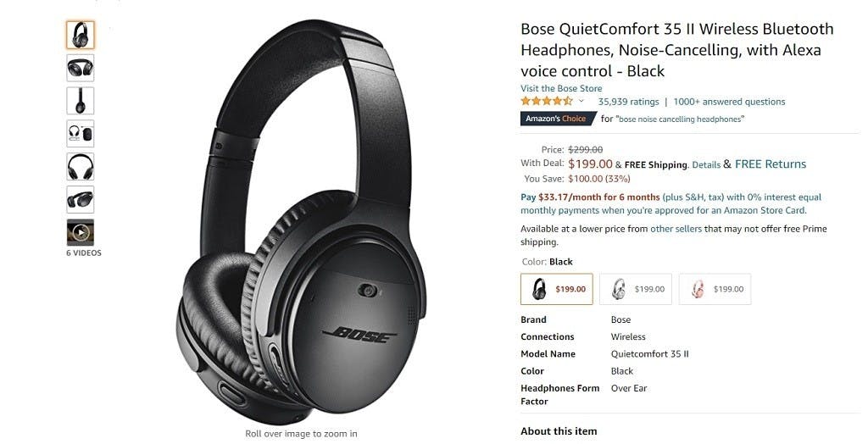Screen dimensions: 868x444
Task: Open the Visit the Bose Store link
Action: tap(561, 89)
